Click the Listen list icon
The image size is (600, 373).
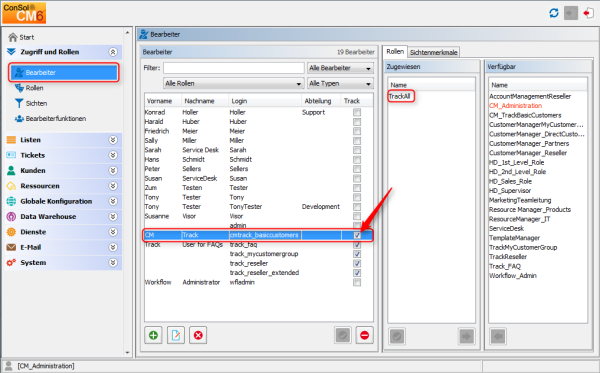[11, 140]
